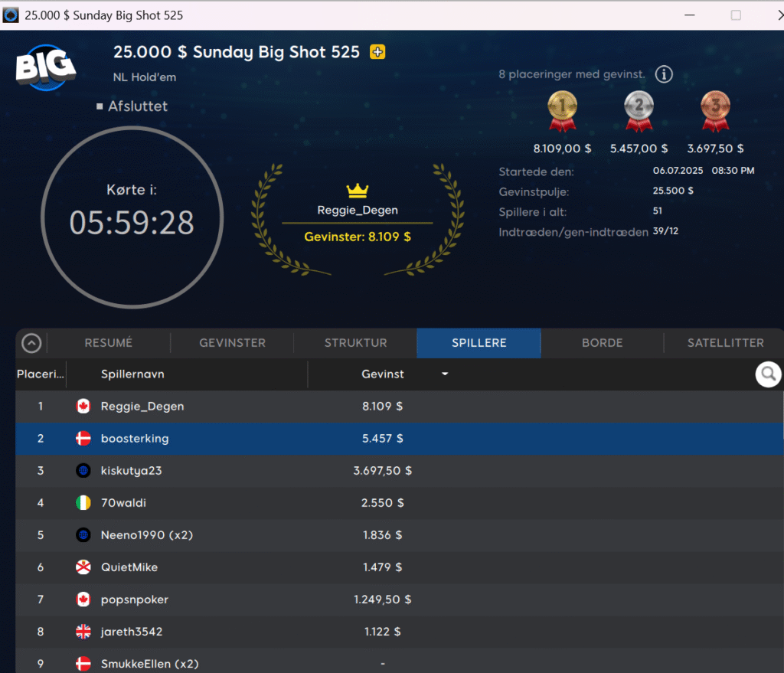The image size is (784, 673).
Task: Open the player search magnifier icon
Action: [x=768, y=374]
